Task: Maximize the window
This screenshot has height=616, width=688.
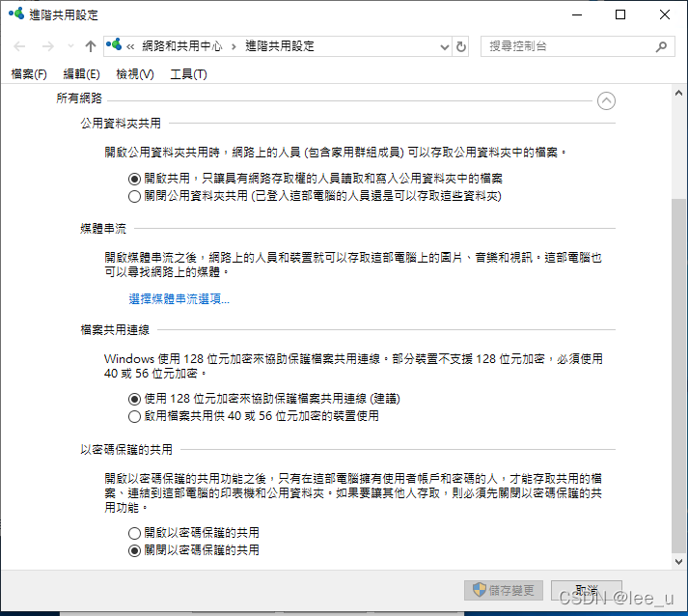Action: coord(620,14)
